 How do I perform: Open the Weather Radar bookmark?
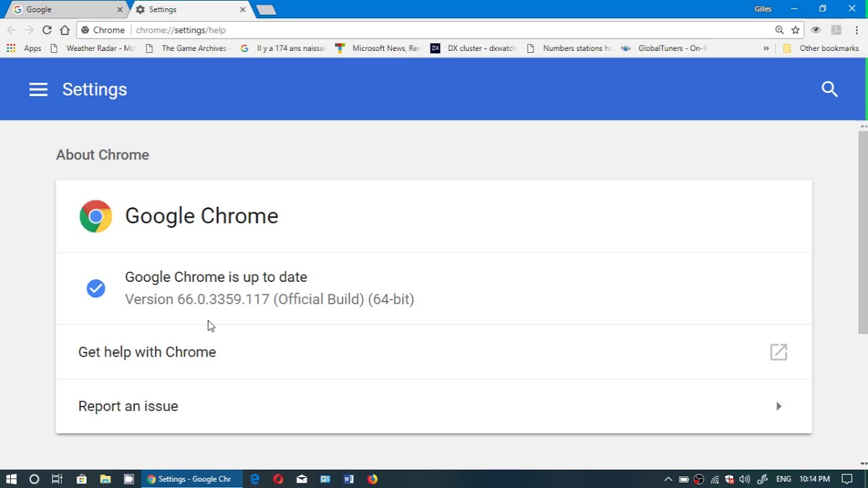93,48
